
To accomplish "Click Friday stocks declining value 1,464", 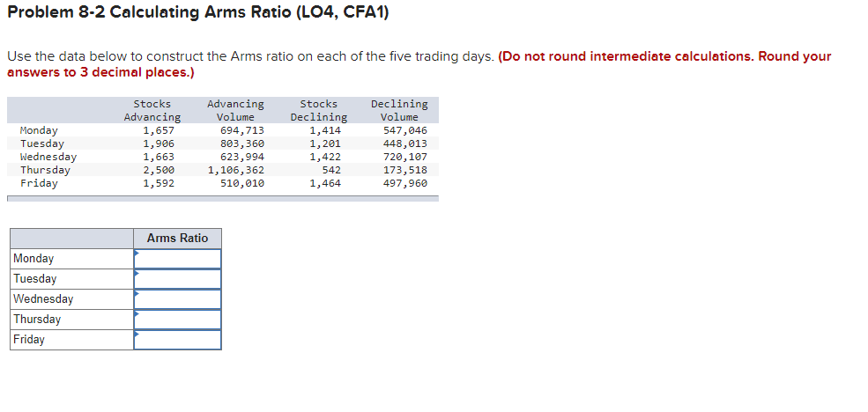I will (325, 184).
